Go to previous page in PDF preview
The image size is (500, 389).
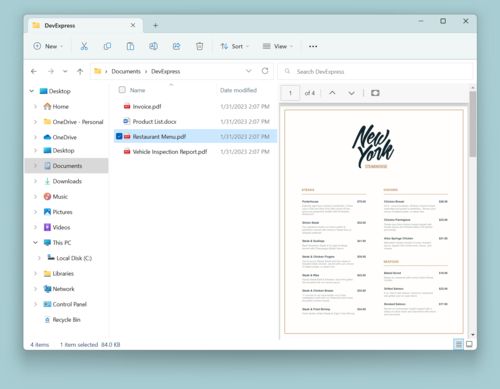[332, 93]
